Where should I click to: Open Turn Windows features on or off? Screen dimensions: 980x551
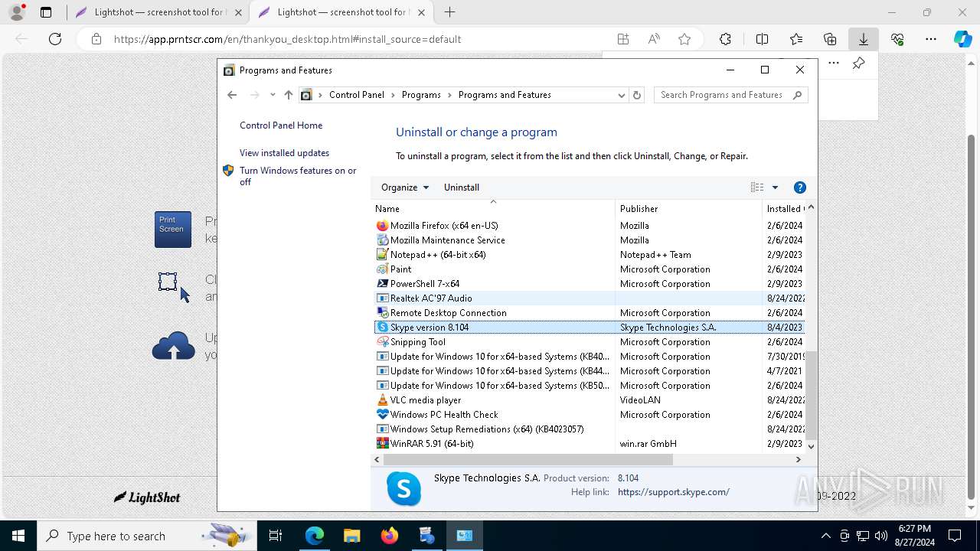tap(298, 176)
